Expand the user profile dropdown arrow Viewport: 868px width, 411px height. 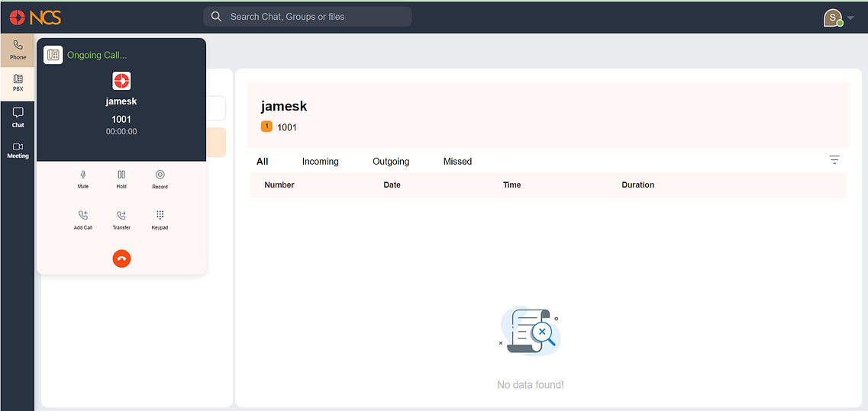851,18
